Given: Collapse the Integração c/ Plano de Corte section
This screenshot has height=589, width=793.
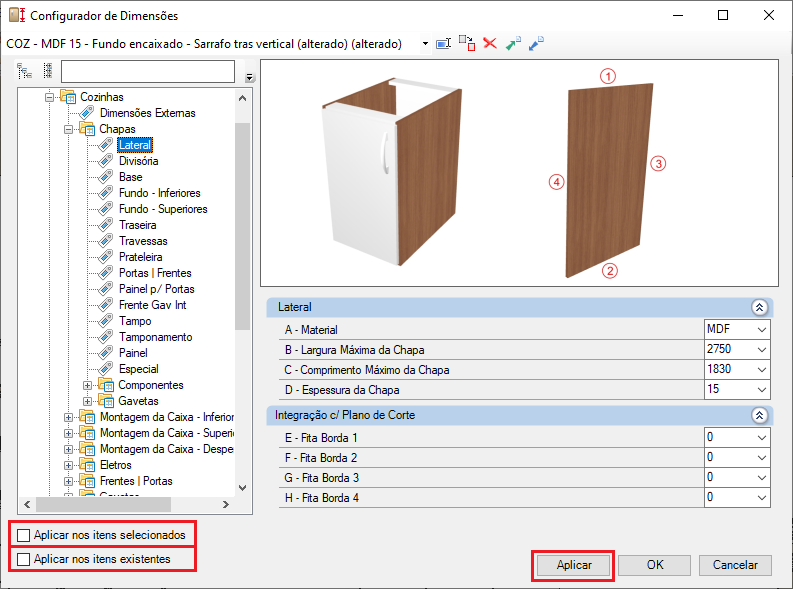Looking at the screenshot, I should (759, 416).
